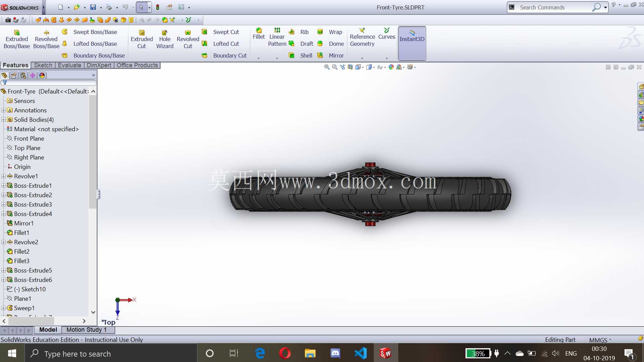Use the Mirror feature in ribbon
The height and width of the screenshot is (362, 644).
331,56
